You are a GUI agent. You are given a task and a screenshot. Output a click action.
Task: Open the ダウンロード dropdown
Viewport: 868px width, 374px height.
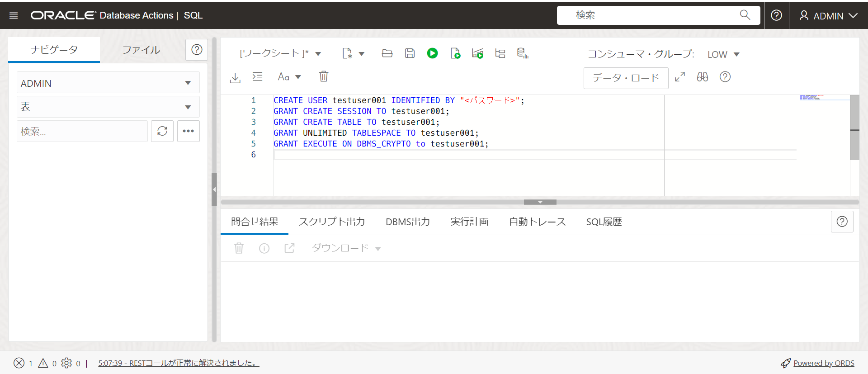coord(346,248)
